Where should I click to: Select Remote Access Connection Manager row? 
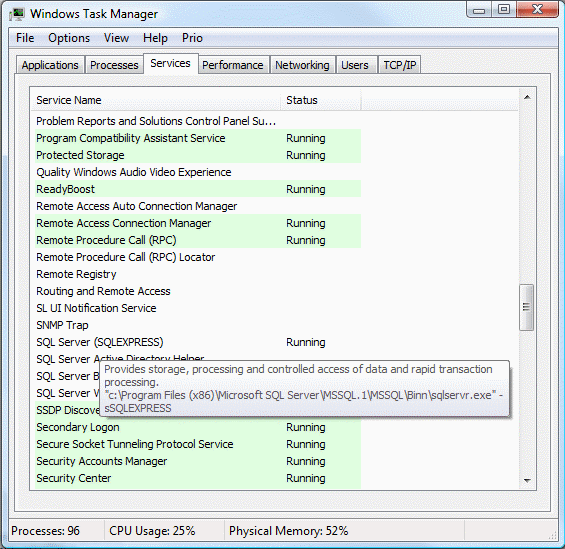[x=197, y=223]
